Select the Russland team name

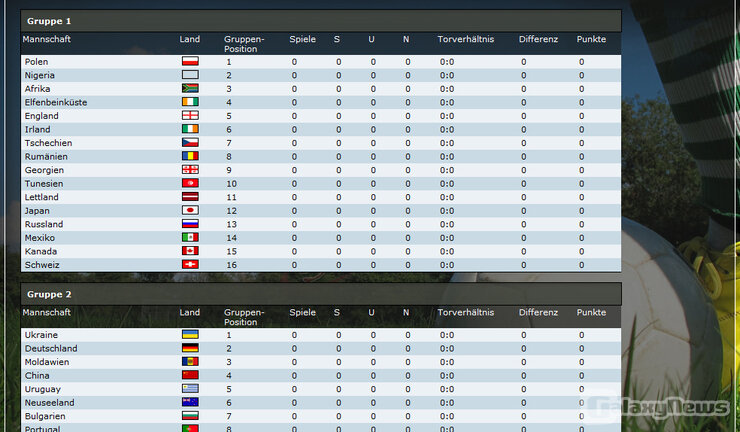pos(43,224)
